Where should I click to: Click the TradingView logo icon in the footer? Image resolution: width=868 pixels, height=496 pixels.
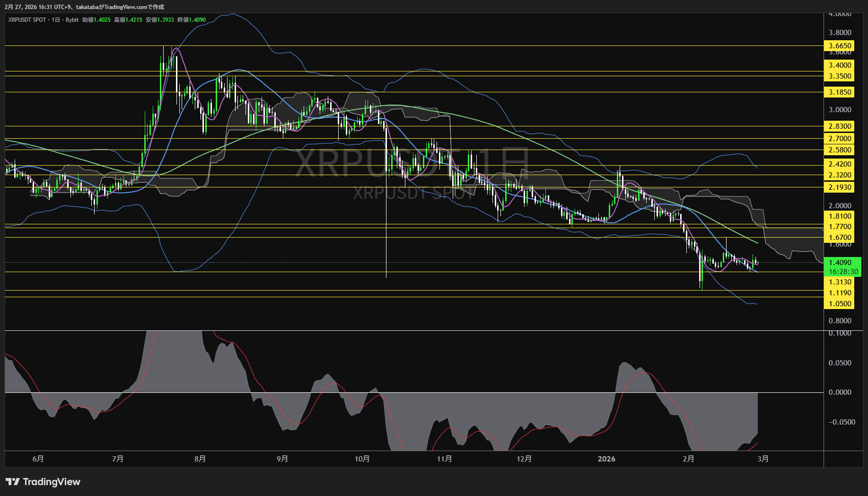click(x=13, y=482)
